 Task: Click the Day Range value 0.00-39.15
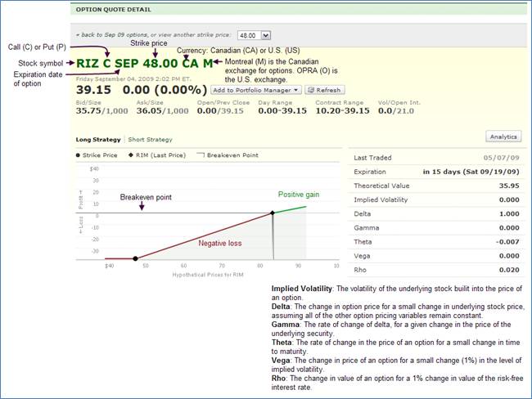coord(282,111)
